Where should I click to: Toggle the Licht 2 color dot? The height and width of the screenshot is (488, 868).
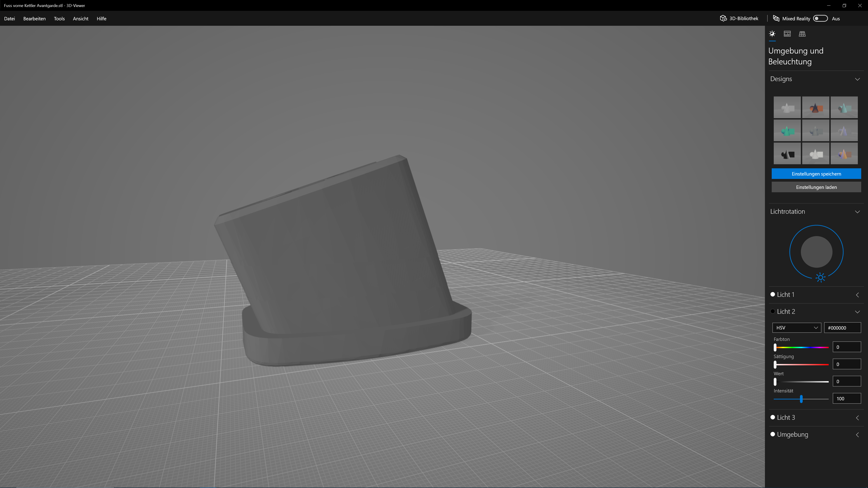[x=773, y=312]
